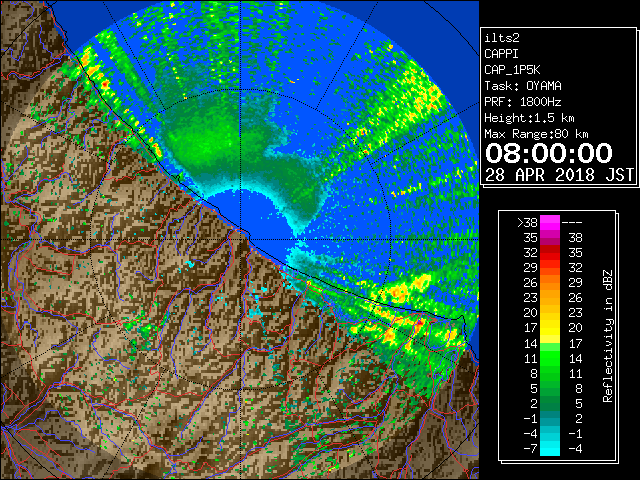This screenshot has width=640, height=480.
Task: Click the '>38' legend value
Action: pyautogui.click(x=527, y=223)
